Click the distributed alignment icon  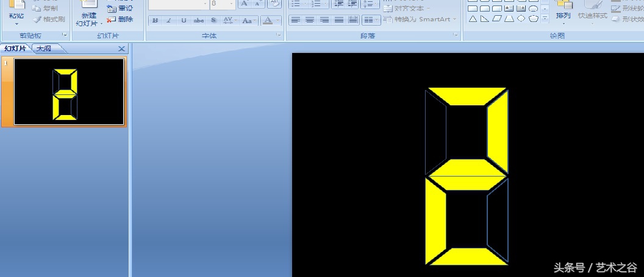[353, 19]
